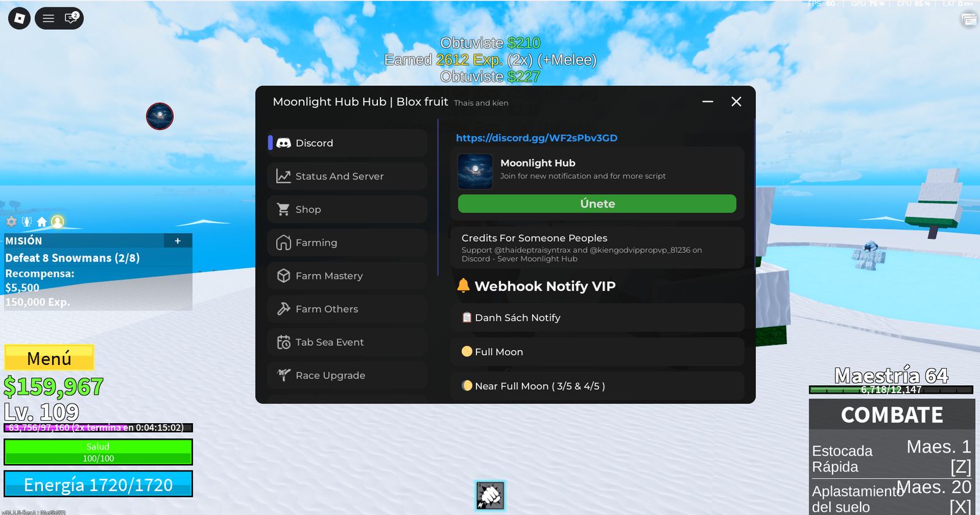Viewport: 980px width, 515px height.
Task: Click the $159,967 money display
Action: coord(53,386)
